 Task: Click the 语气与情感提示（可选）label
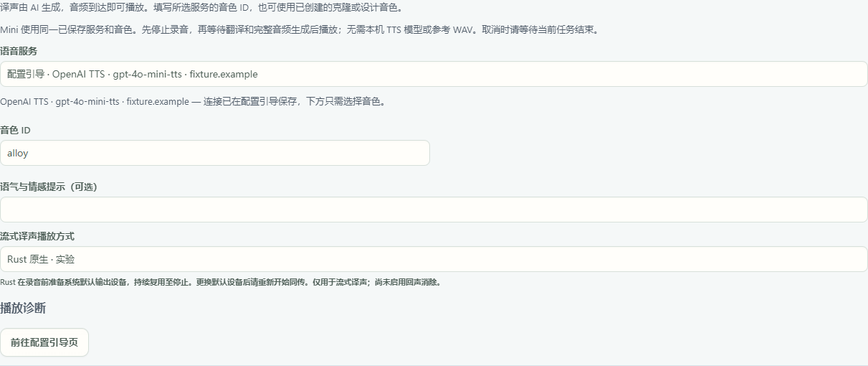coord(49,187)
